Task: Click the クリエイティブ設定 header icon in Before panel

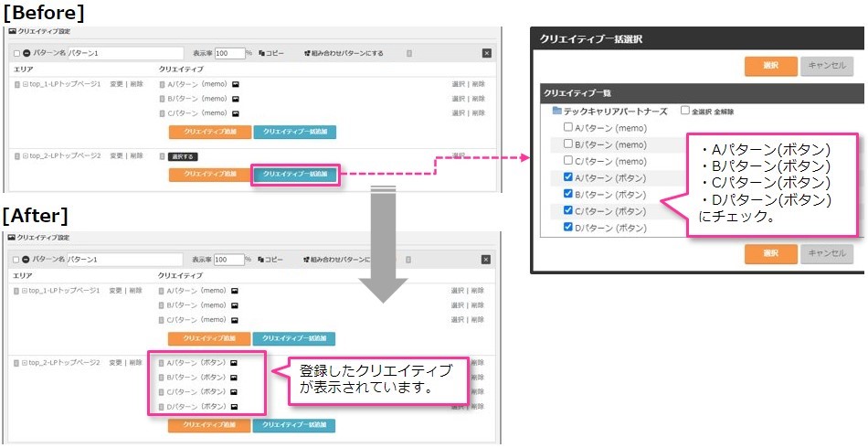Action: click(12, 32)
